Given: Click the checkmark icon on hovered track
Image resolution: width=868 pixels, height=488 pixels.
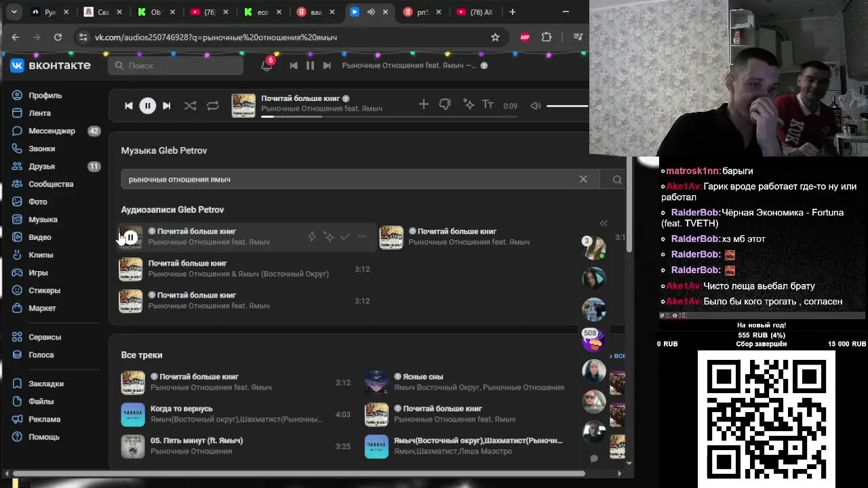Looking at the screenshot, I should click(x=345, y=237).
